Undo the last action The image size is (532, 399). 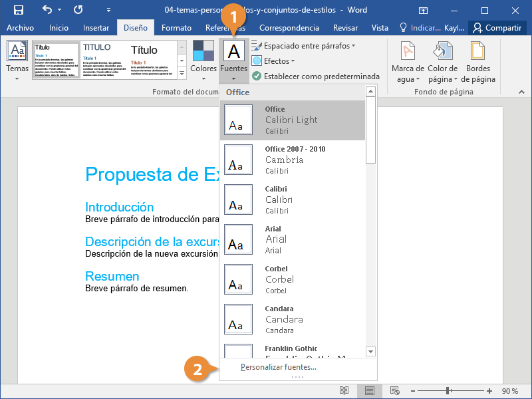(x=47, y=10)
